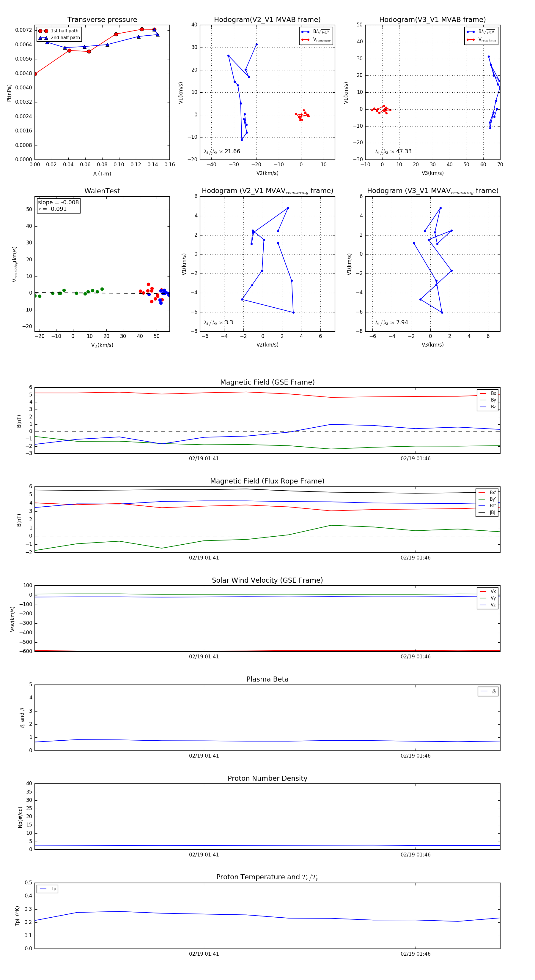Screen dimensions: 535x980
Task: Select the βp legend entry in Plasma Beta
Action: click(488, 691)
